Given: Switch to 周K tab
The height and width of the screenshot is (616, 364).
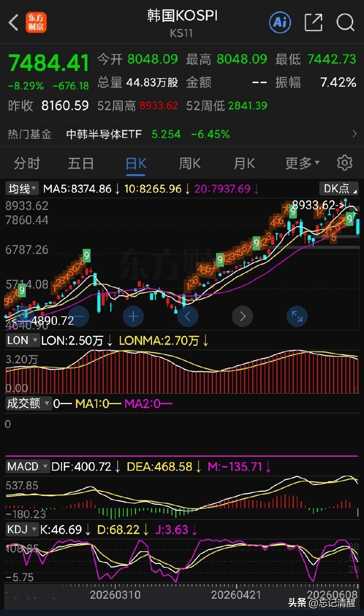Looking at the screenshot, I should (x=190, y=163).
